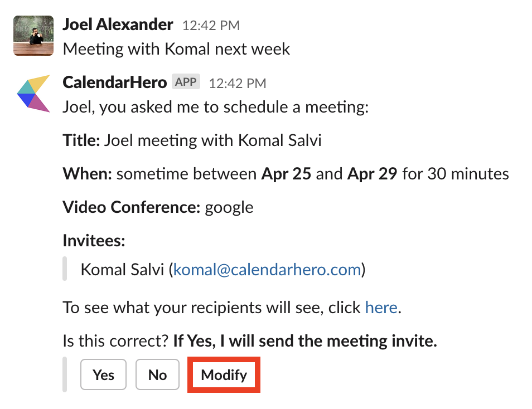Click the CalendarHero sender name
This screenshot has width=532, height=409.
click(x=115, y=82)
